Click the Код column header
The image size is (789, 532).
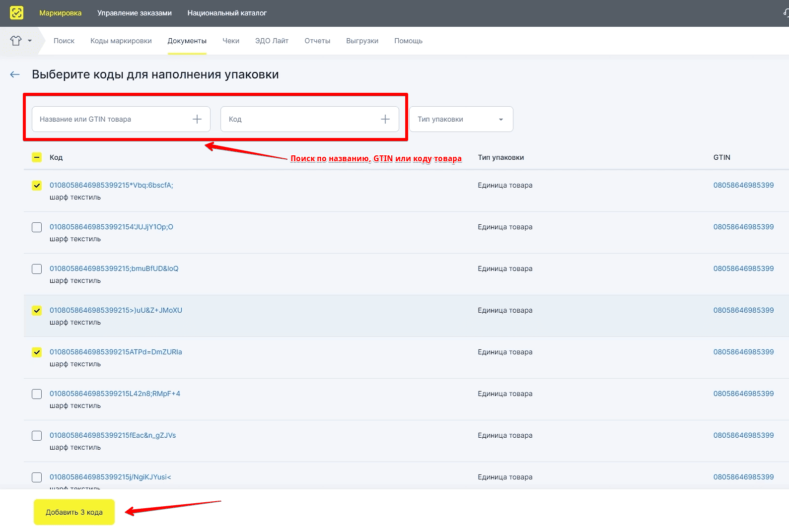56,157
